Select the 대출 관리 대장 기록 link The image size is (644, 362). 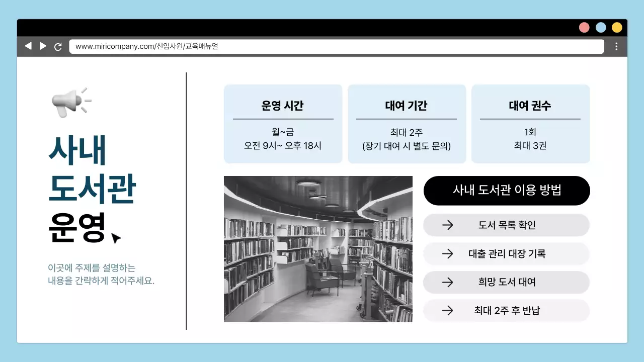[507, 254]
